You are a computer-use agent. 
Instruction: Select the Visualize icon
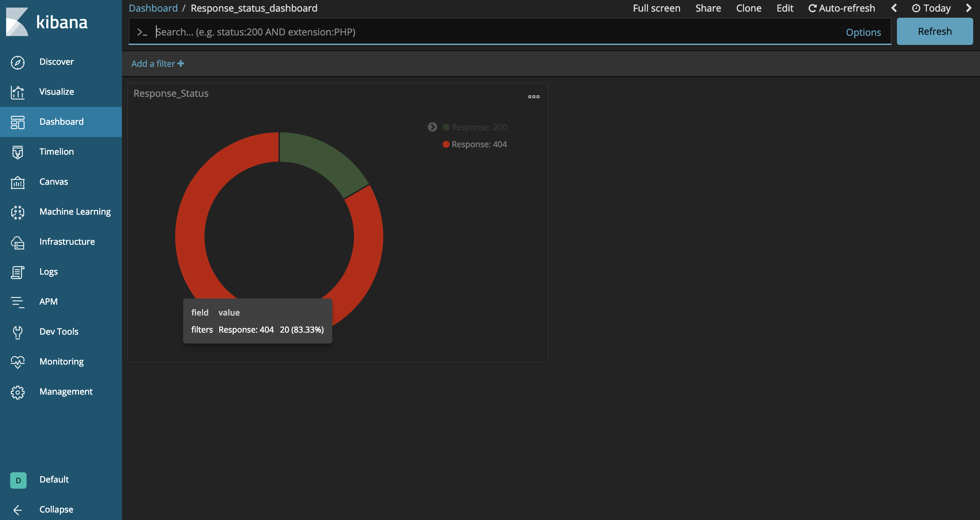pos(17,92)
